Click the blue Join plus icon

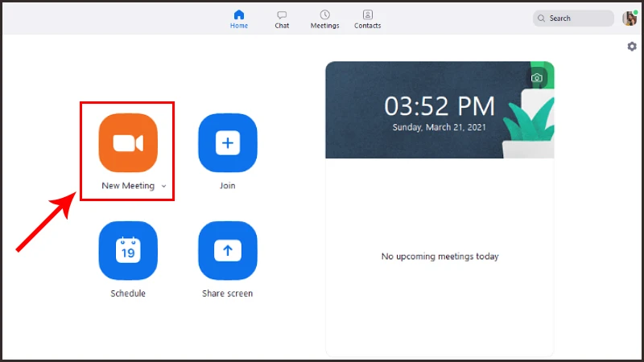[x=227, y=143]
